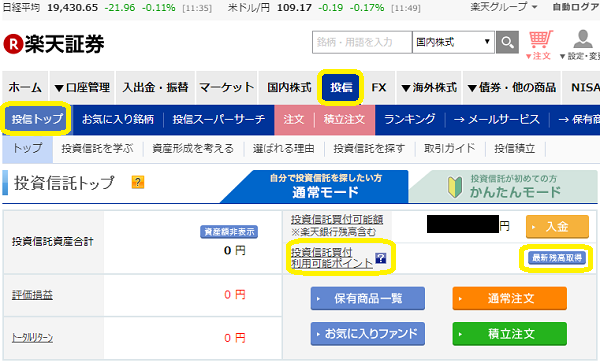The width and height of the screenshot is (600, 363).
Task: Click the 自動ログア link at top right
Action: click(x=576, y=7)
